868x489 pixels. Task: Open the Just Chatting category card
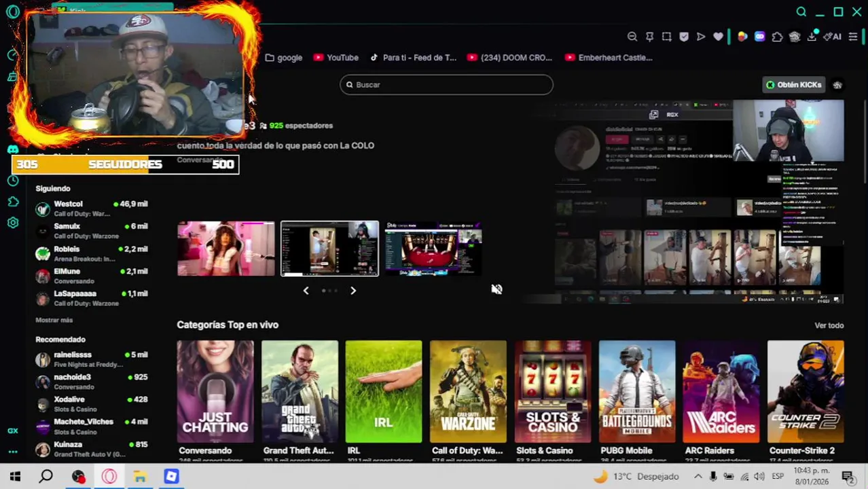(215, 392)
